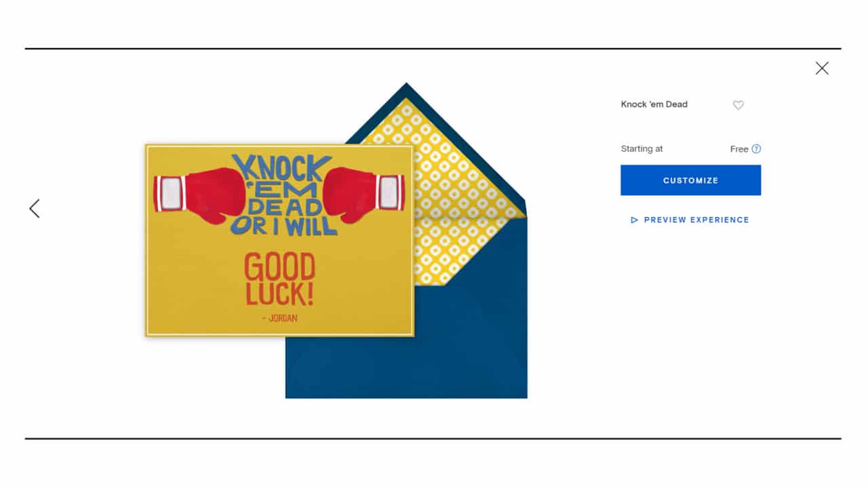
Task: Open the pricing help question mark icon
Action: (757, 149)
